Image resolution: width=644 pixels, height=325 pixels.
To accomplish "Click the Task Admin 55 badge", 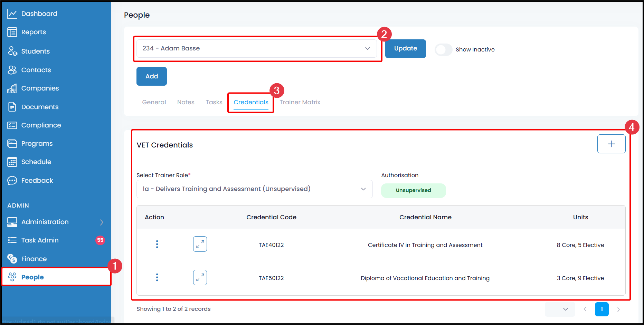I will coord(100,240).
